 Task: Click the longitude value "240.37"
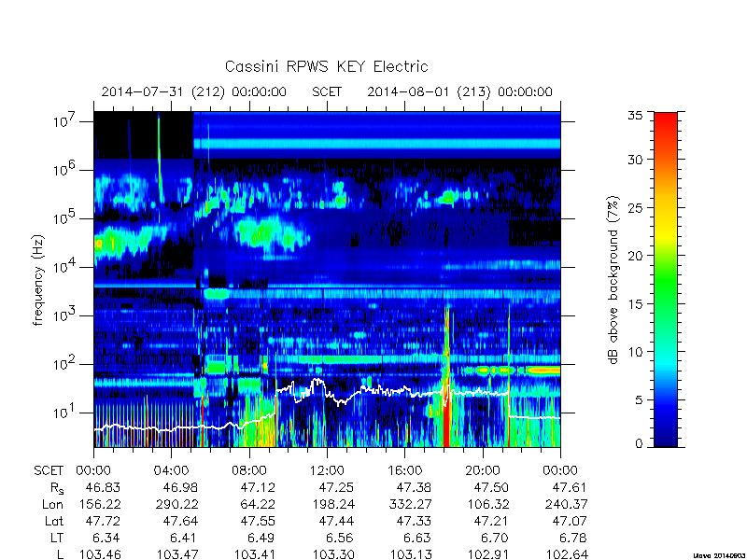566,504
